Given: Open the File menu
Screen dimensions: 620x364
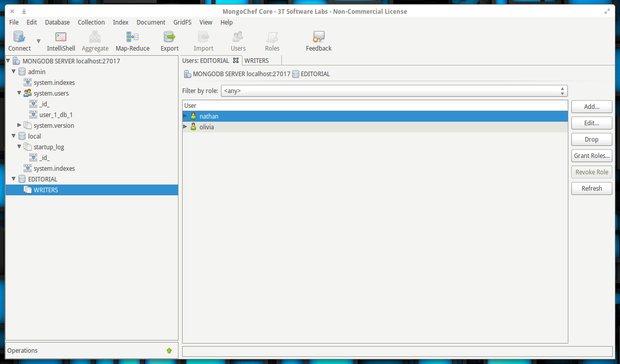Looking at the screenshot, I should tap(14, 22).
